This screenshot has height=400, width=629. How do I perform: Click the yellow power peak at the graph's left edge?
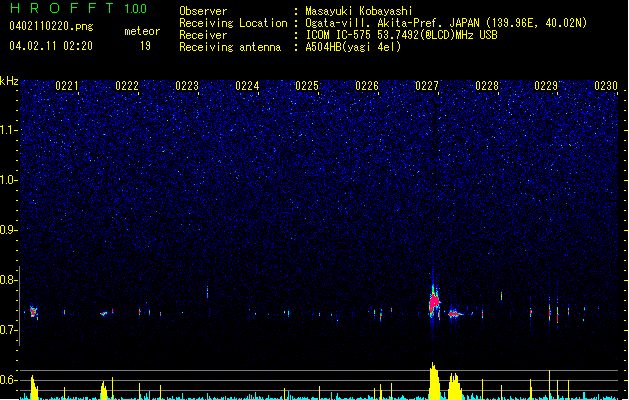coord(34,387)
